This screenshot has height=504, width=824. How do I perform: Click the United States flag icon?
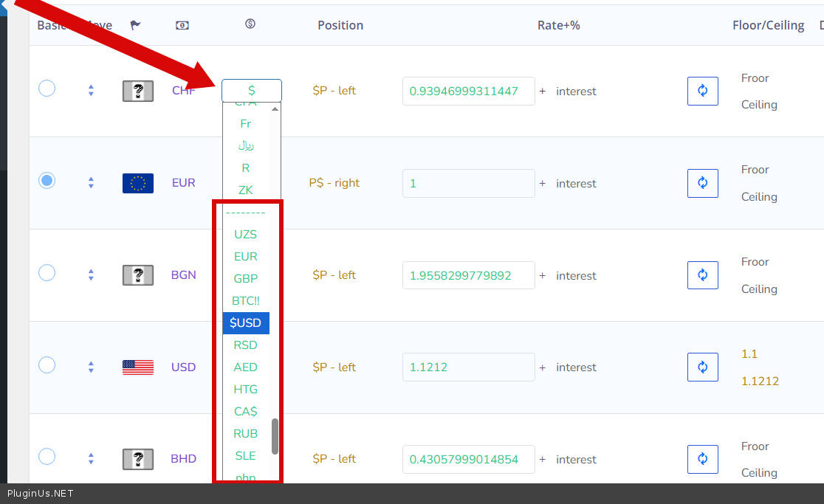[138, 367]
